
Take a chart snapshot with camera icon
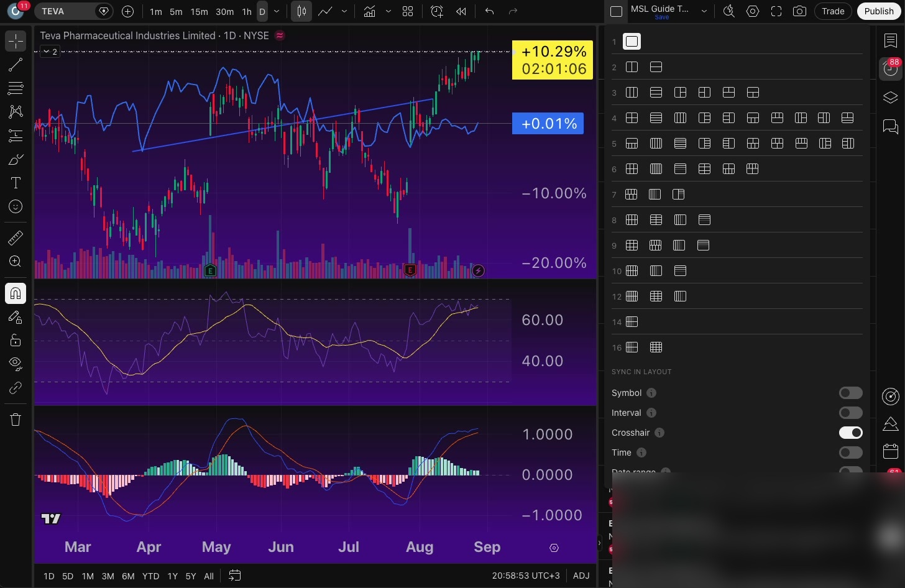click(x=800, y=11)
